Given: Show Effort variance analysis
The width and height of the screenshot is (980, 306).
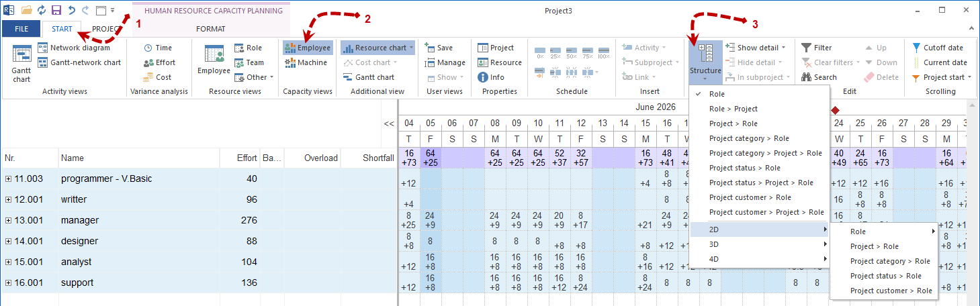Looking at the screenshot, I should pyautogui.click(x=159, y=62).
